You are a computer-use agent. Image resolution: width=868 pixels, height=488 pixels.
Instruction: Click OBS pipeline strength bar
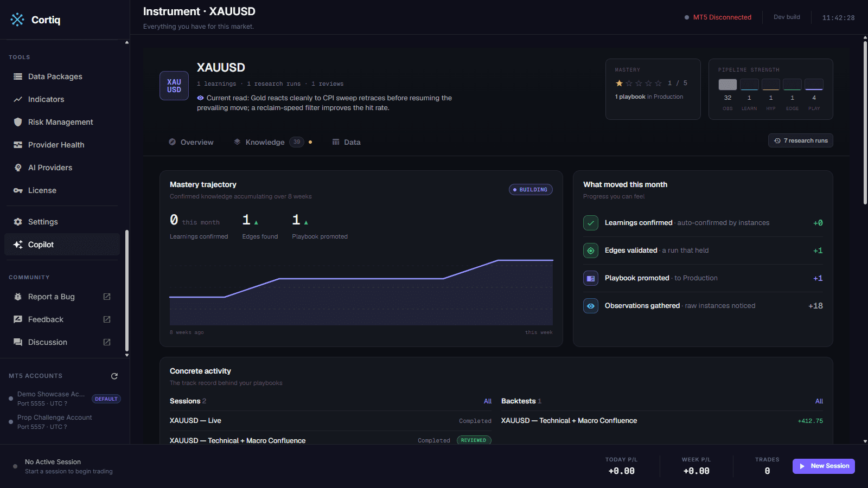pyautogui.click(x=727, y=85)
